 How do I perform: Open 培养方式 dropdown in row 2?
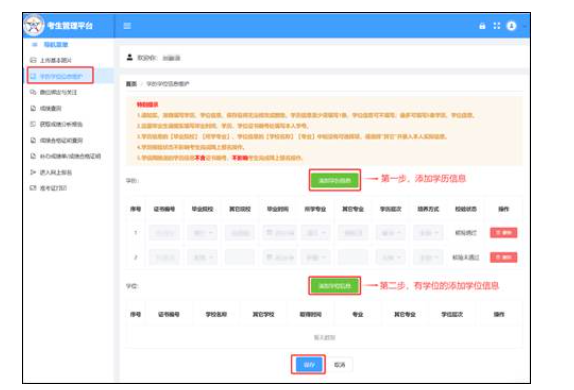click(428, 257)
